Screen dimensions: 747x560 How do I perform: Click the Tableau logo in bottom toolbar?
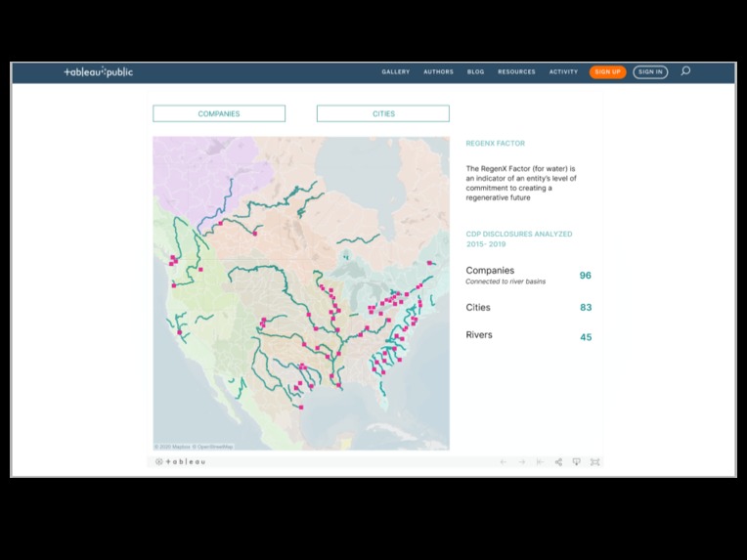tap(181, 461)
